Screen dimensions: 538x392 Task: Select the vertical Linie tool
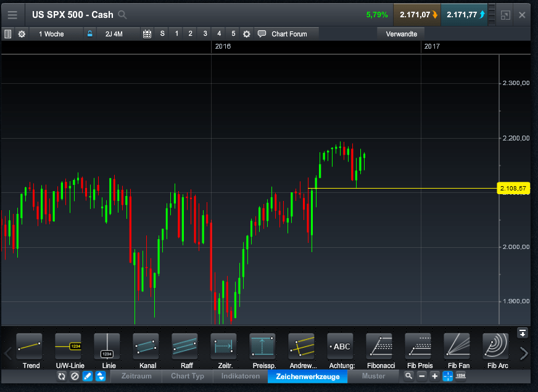click(107, 351)
